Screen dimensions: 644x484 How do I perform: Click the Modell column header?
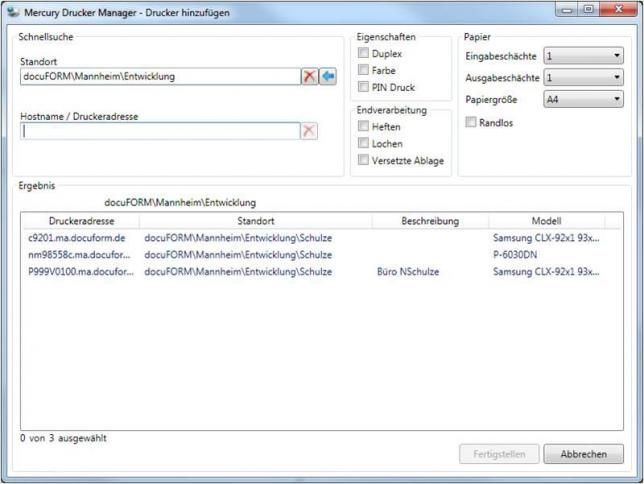pos(546,221)
